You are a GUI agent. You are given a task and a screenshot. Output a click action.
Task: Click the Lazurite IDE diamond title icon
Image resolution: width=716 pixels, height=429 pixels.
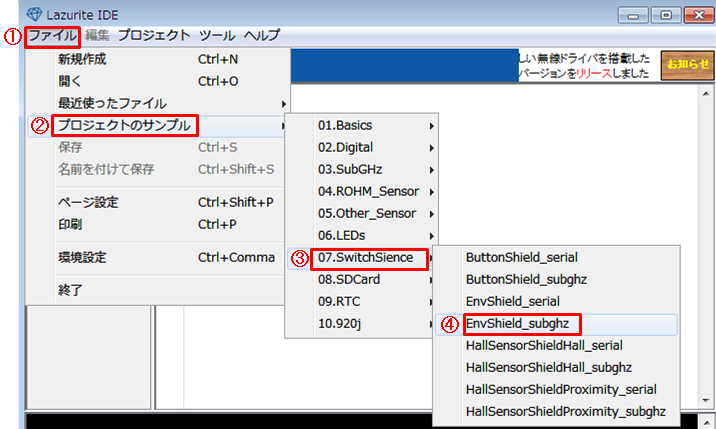pyautogui.click(x=34, y=15)
